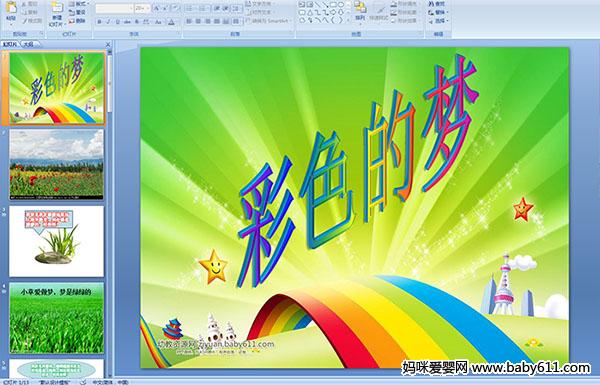
Task: Click the New Slide icon
Action: [x=57, y=8]
